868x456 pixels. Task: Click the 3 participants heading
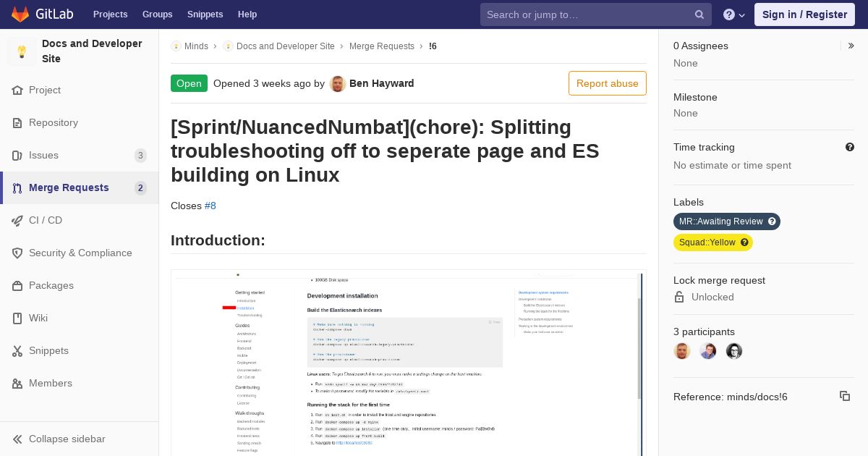point(704,332)
